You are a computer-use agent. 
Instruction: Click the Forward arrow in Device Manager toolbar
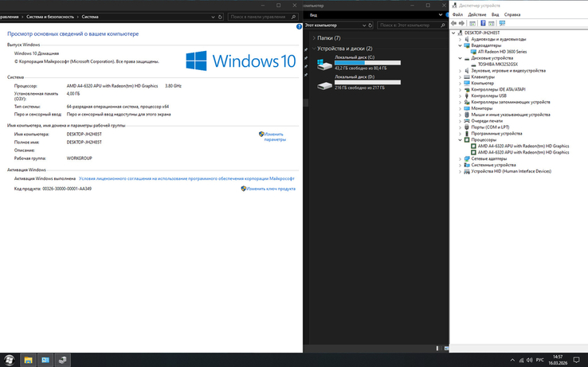pos(461,23)
